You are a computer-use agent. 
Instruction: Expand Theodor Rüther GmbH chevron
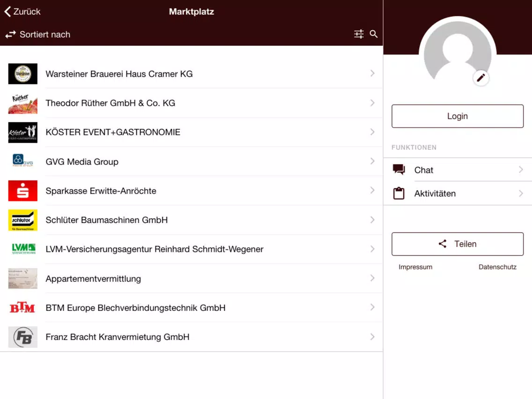[372, 103]
